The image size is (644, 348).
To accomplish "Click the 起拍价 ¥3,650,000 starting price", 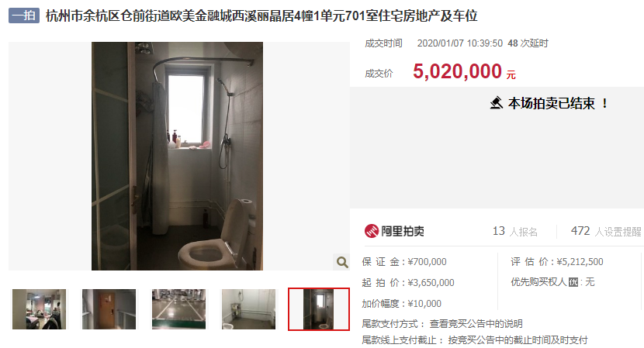I will tap(408, 283).
